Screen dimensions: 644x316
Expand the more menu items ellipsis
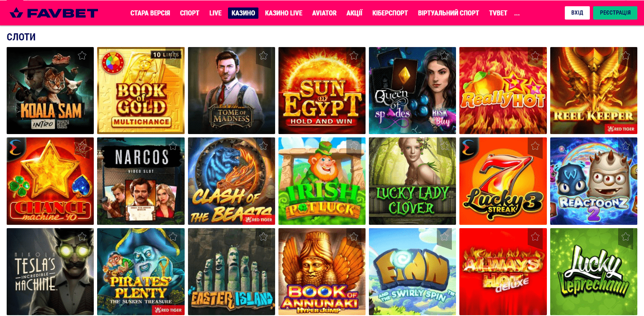(x=517, y=13)
